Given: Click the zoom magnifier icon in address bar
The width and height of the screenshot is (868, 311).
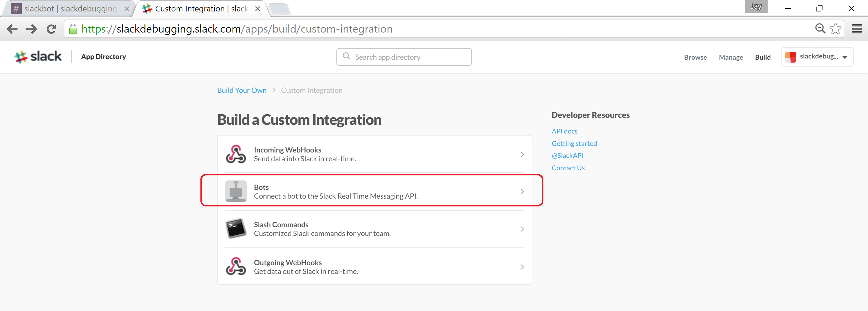Looking at the screenshot, I should pyautogui.click(x=820, y=29).
